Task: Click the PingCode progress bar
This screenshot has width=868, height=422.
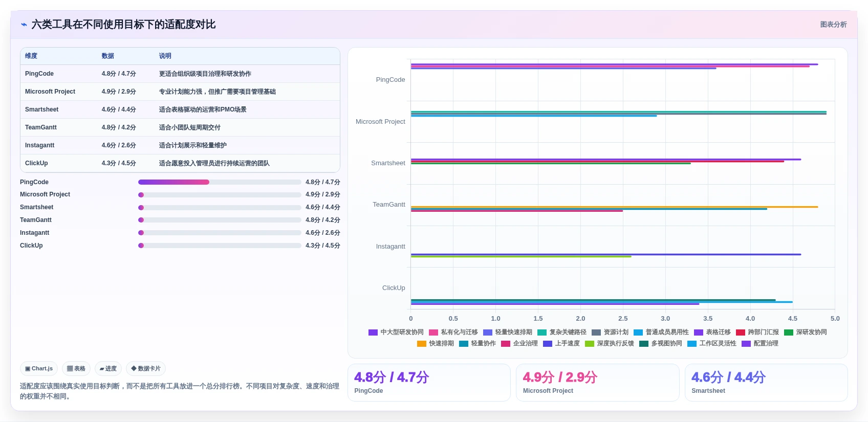Action: point(220,182)
